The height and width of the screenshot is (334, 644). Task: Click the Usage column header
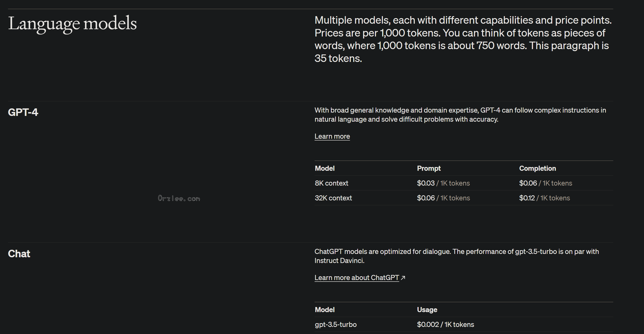427,309
